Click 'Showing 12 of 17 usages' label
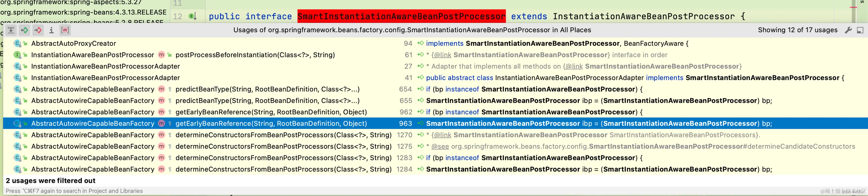 (798, 30)
